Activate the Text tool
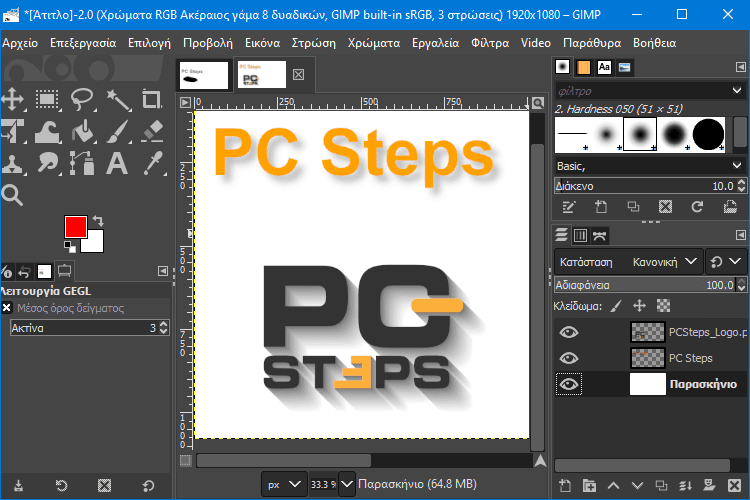The height and width of the screenshot is (500, 750). coord(118,163)
